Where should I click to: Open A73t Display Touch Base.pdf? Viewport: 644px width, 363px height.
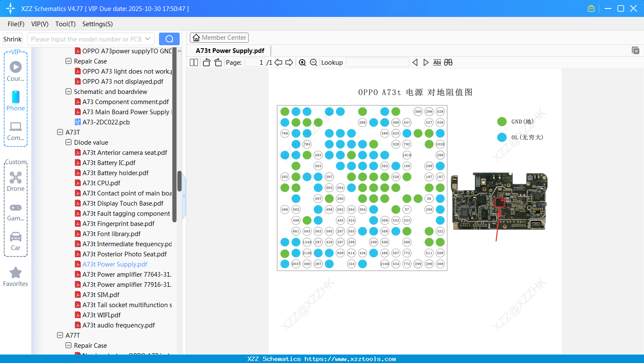123,203
